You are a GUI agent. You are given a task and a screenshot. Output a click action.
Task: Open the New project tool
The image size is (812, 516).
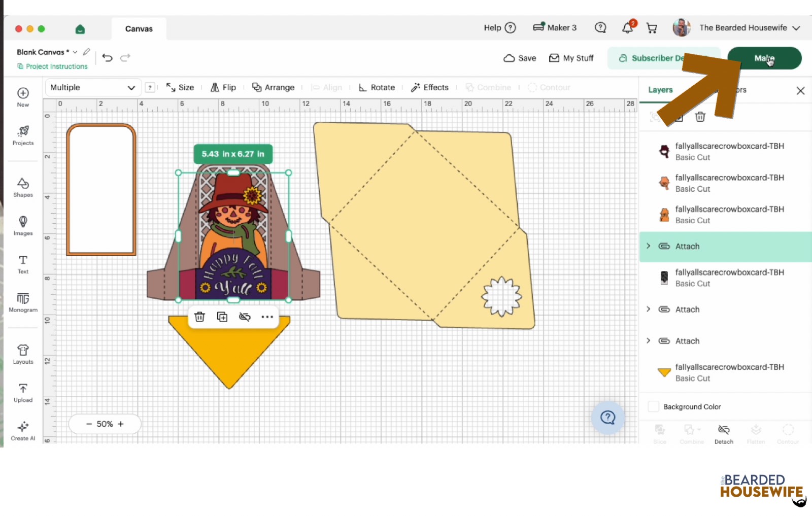pos(23,97)
